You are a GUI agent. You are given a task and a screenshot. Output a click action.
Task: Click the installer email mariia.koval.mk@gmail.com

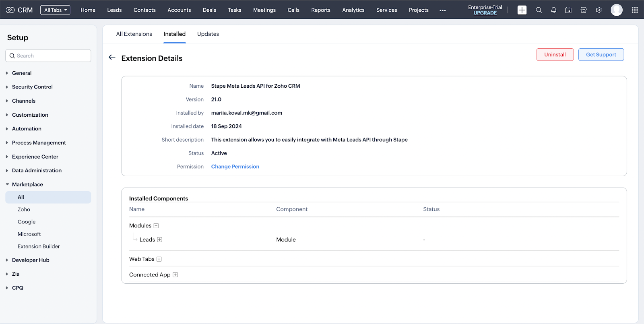247,113
